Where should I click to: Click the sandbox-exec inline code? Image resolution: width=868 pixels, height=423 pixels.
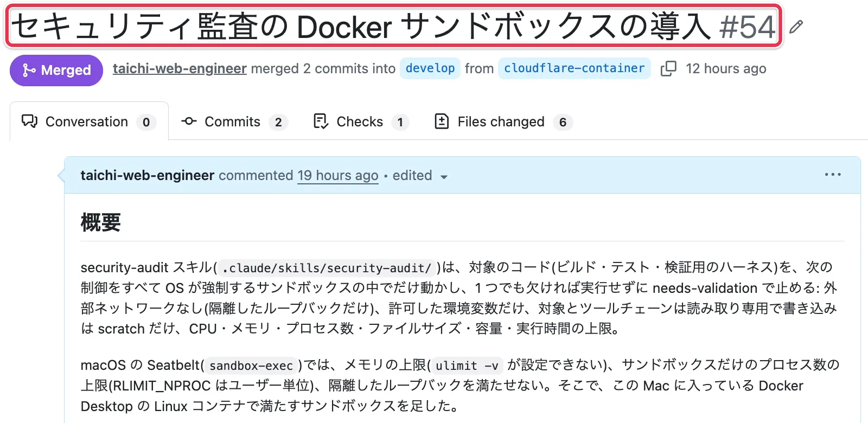[251, 366]
